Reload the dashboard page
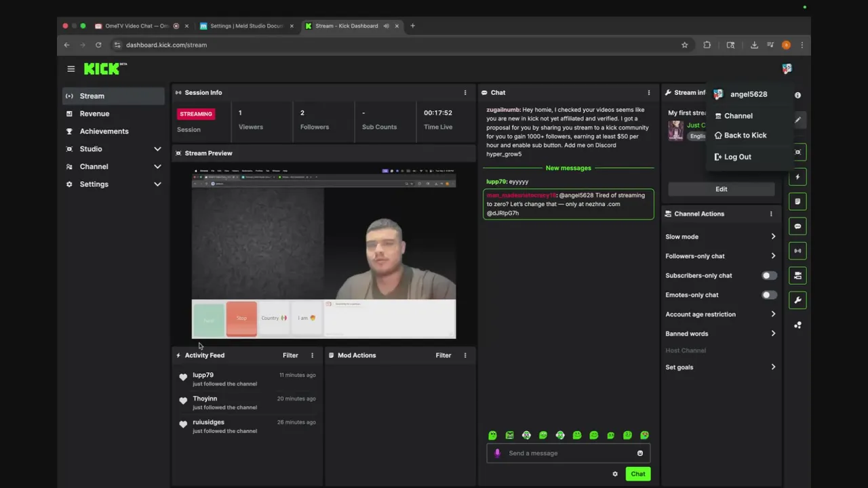This screenshot has height=488, width=868. coord(98,45)
